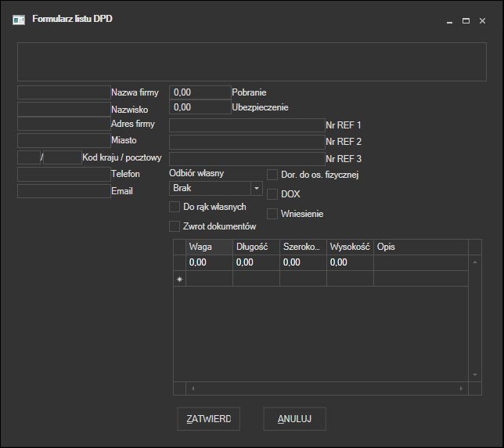This screenshot has height=448, width=504.
Task: Click the first row's header selector
Action: pos(180,262)
